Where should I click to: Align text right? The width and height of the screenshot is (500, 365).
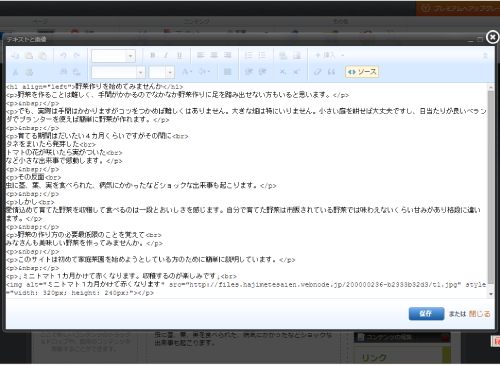[228, 55]
